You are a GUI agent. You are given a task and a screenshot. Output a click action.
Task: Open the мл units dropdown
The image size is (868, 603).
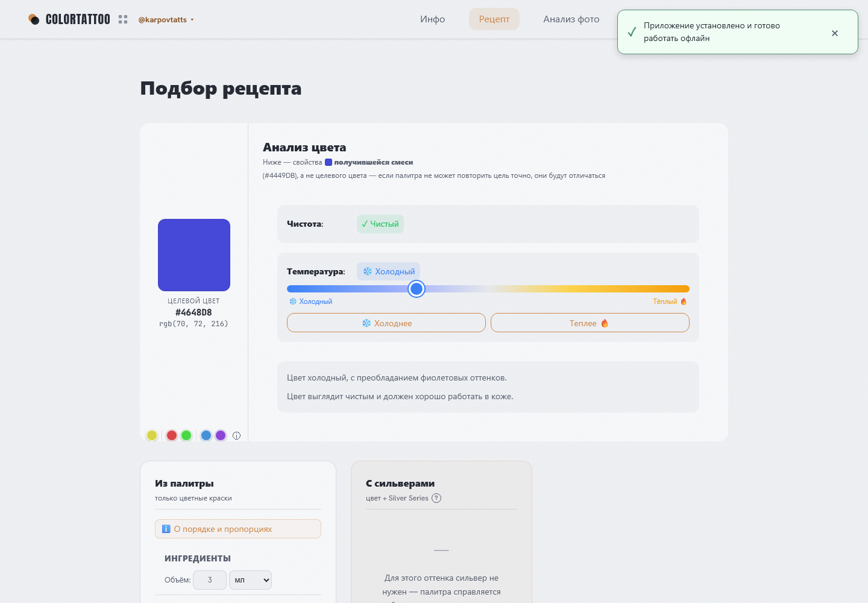coord(250,580)
